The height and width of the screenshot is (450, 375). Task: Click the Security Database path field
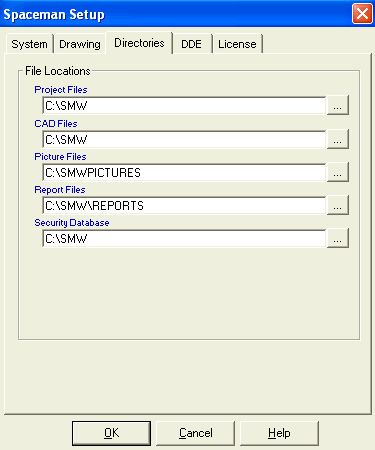(x=184, y=238)
